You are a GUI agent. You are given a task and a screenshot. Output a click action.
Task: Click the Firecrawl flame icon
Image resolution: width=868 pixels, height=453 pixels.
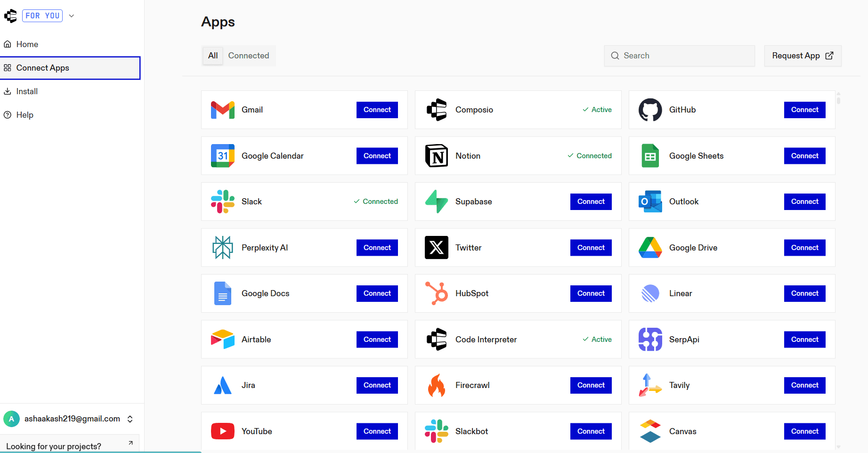tap(437, 385)
